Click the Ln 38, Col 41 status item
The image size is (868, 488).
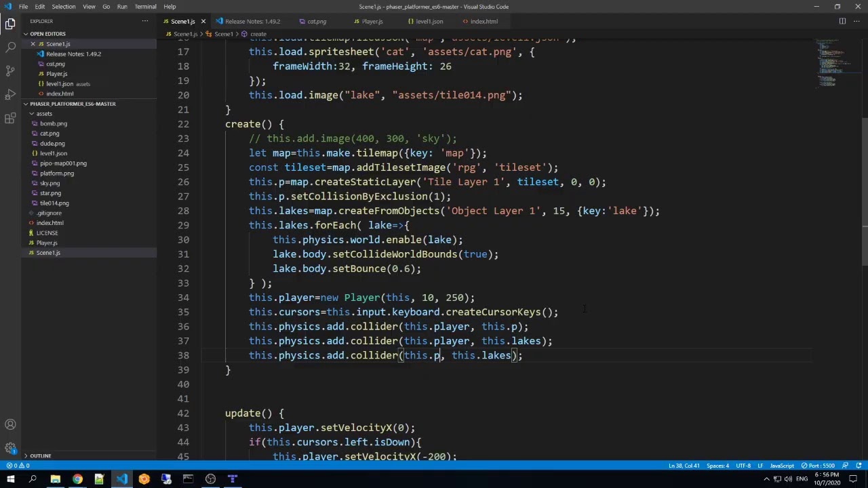[684, 466]
